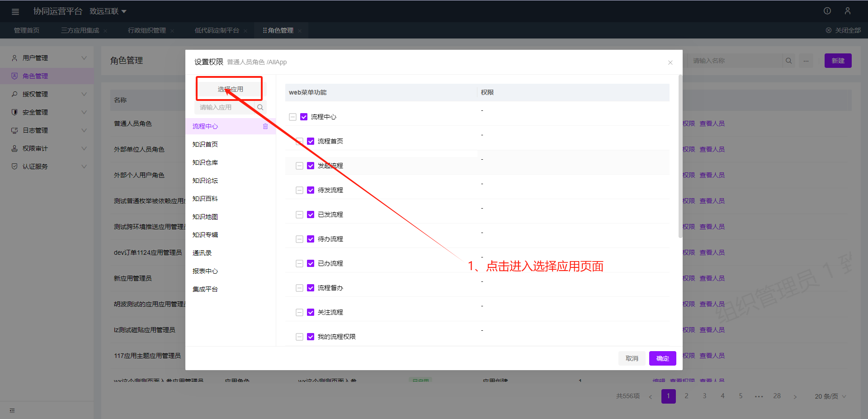Switch to the 低代码定制平台 tab
Viewport: 868px width, 419px height.
coord(217,30)
